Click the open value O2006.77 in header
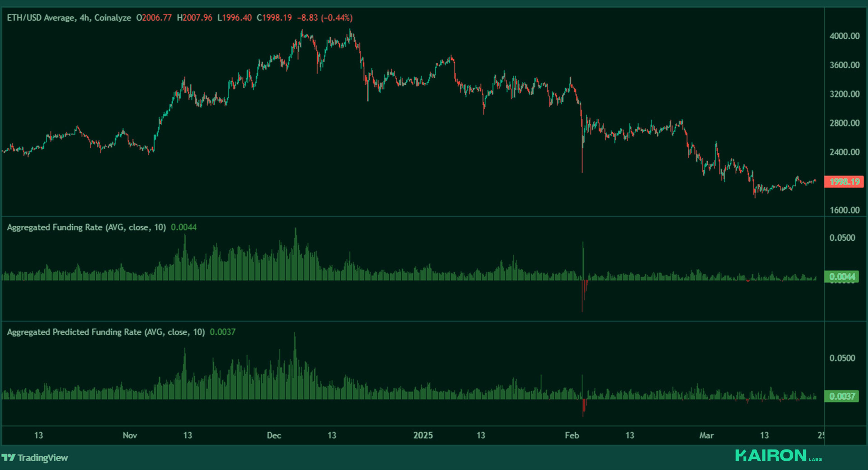This screenshot has height=470, width=868. pos(154,18)
